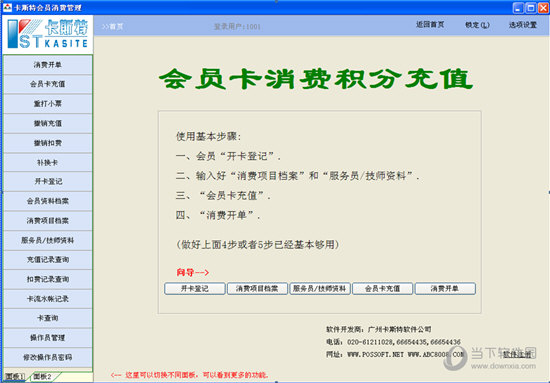Viewport: 550px width, 383px height.
Task: Open 操作员管理 sidebar entry
Action: 48,338
